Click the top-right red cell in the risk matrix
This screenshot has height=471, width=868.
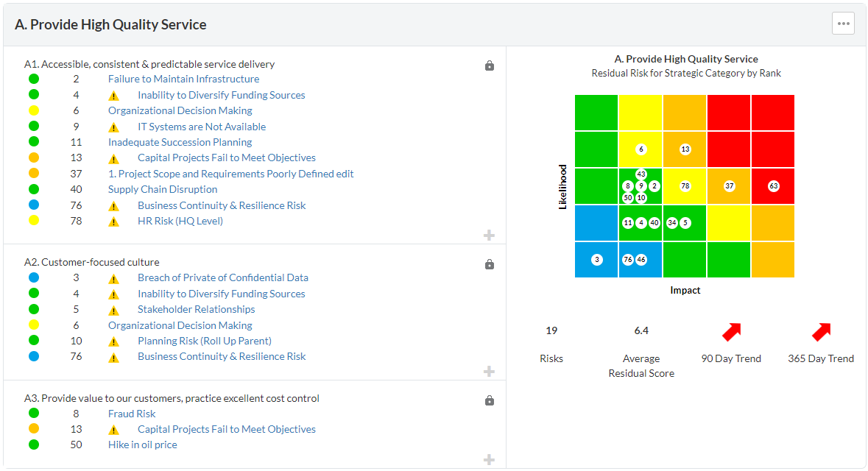point(772,112)
